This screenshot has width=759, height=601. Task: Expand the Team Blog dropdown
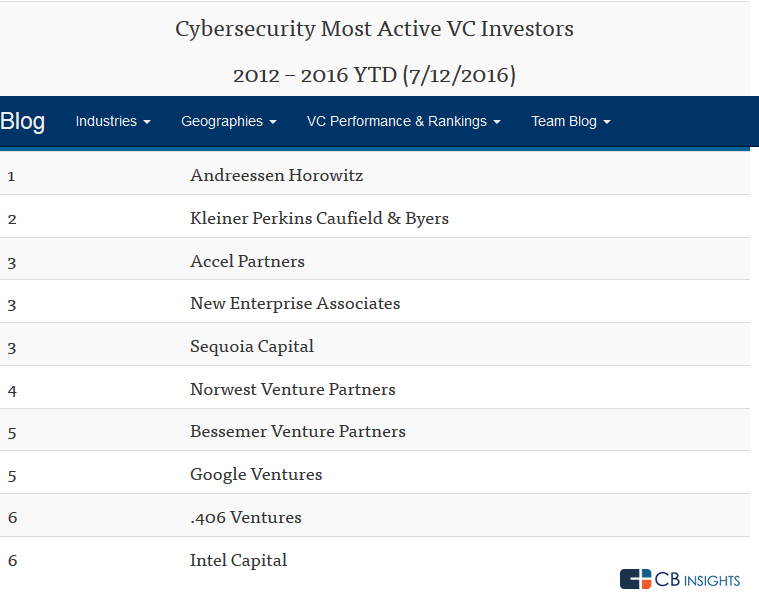coord(570,121)
